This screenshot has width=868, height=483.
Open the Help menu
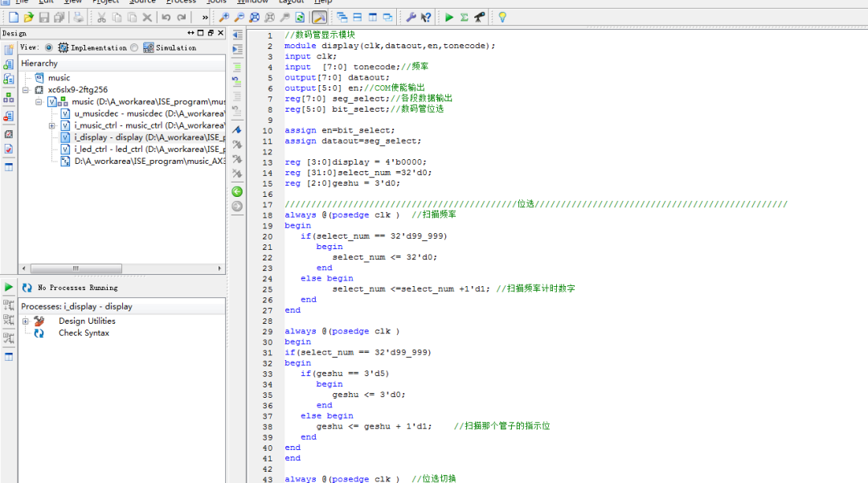click(x=321, y=2)
